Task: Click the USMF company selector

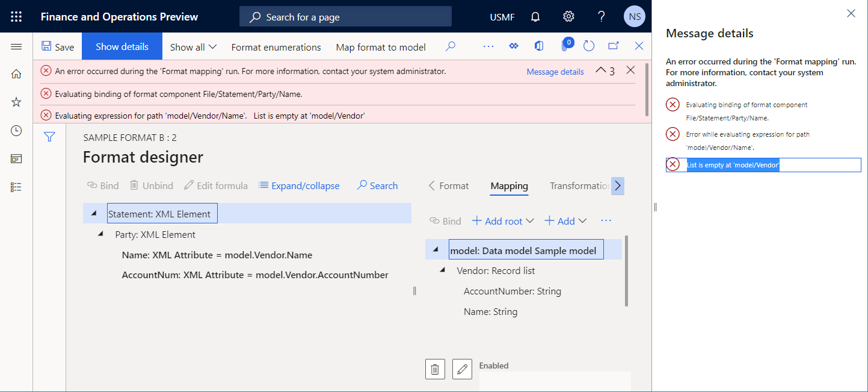Action: (x=502, y=17)
